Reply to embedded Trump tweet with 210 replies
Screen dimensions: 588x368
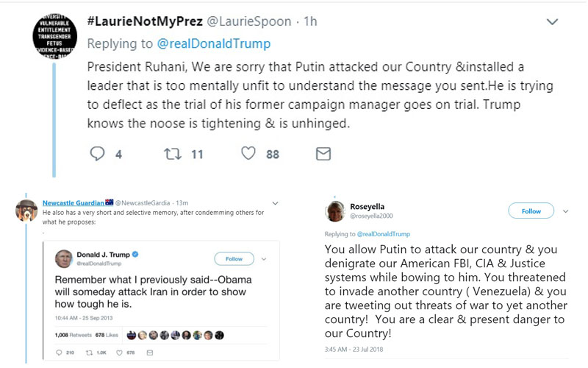[x=60, y=353]
